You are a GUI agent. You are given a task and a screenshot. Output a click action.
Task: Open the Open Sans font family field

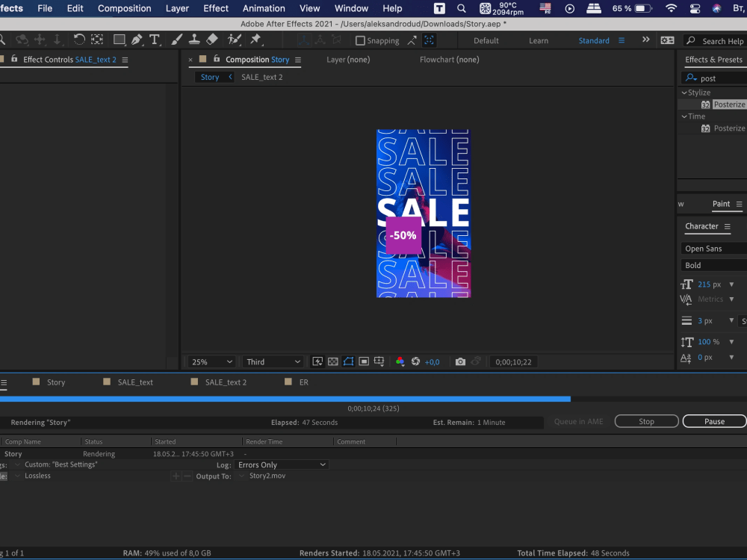pos(713,248)
